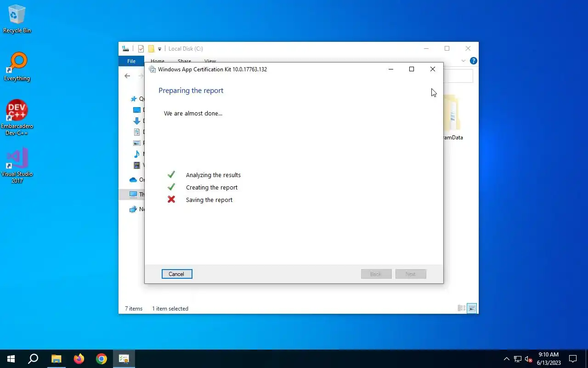Select the Pictures icon in Explorer sidebar
This screenshot has width=588, height=368.
pos(136,143)
